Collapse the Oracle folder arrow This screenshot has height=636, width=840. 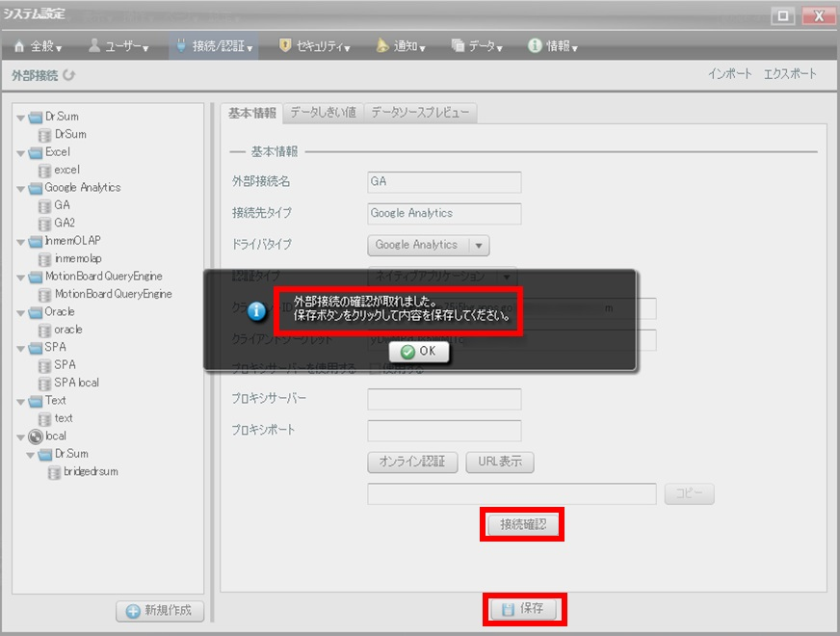click(x=21, y=313)
